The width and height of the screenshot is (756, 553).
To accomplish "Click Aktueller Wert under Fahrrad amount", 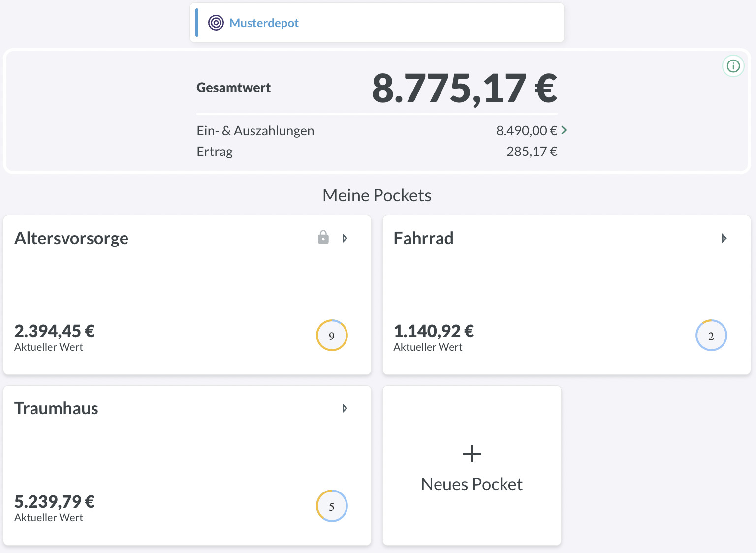I will pos(428,347).
